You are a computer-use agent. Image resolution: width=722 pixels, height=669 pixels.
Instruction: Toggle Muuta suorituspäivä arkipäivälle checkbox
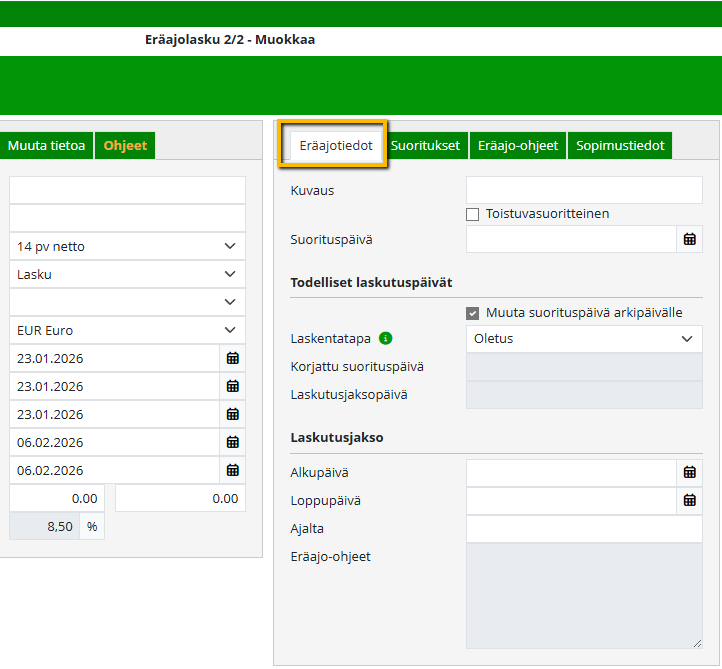coord(473,313)
